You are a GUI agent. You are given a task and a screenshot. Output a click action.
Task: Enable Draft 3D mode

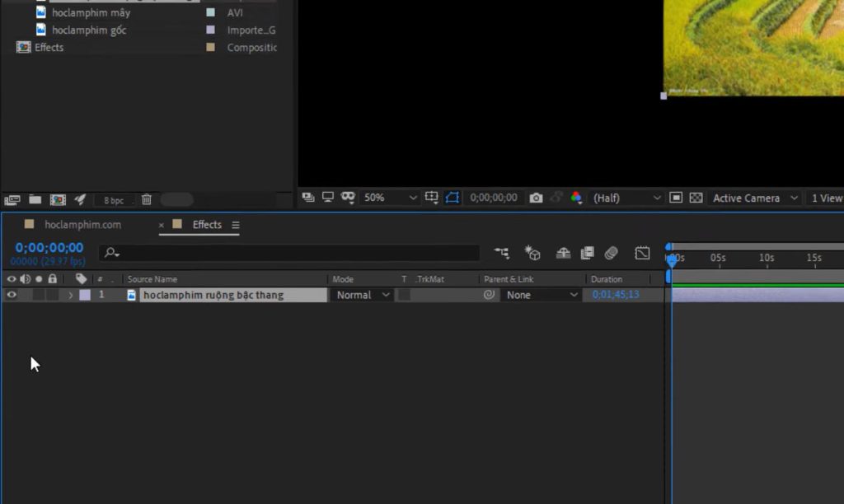532,254
